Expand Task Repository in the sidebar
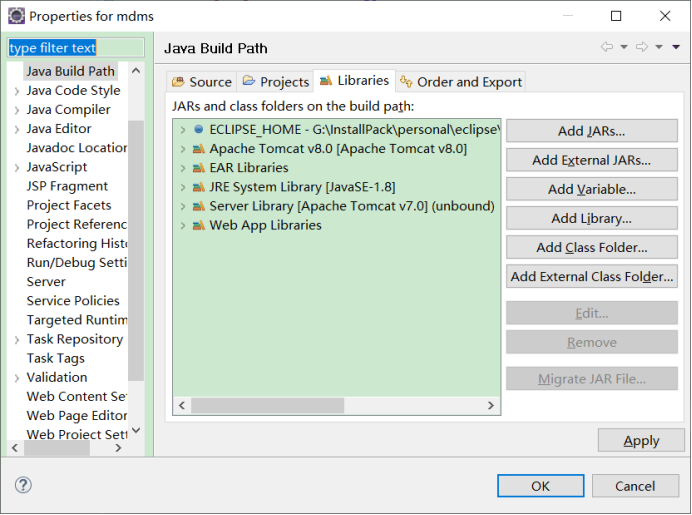692x515 pixels. (17, 340)
